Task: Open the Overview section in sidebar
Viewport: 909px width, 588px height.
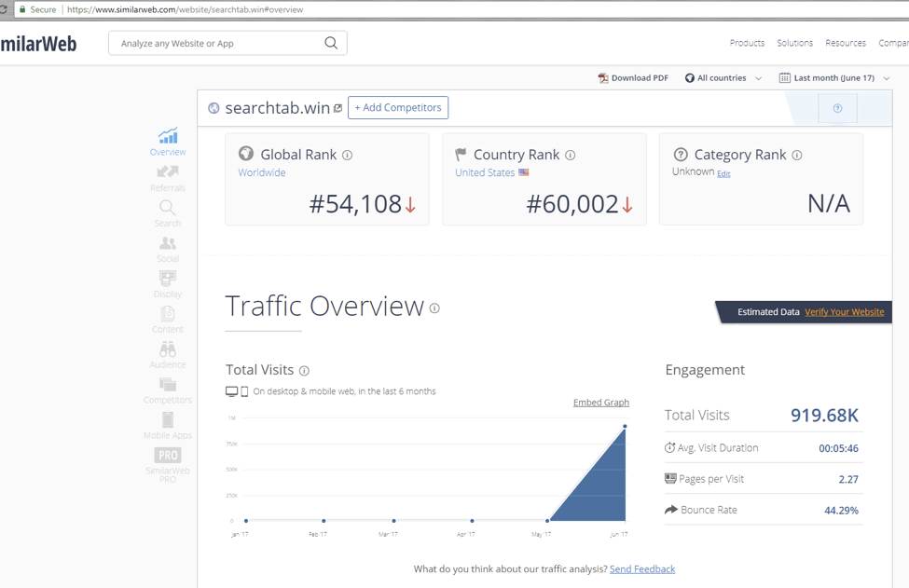Action: (168, 143)
